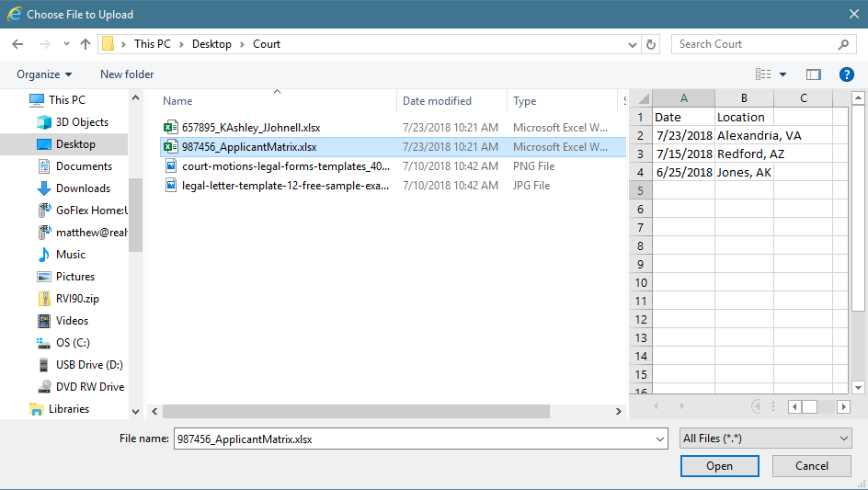This screenshot has height=490, width=868.
Task: Open Help with the question mark
Action: click(847, 74)
